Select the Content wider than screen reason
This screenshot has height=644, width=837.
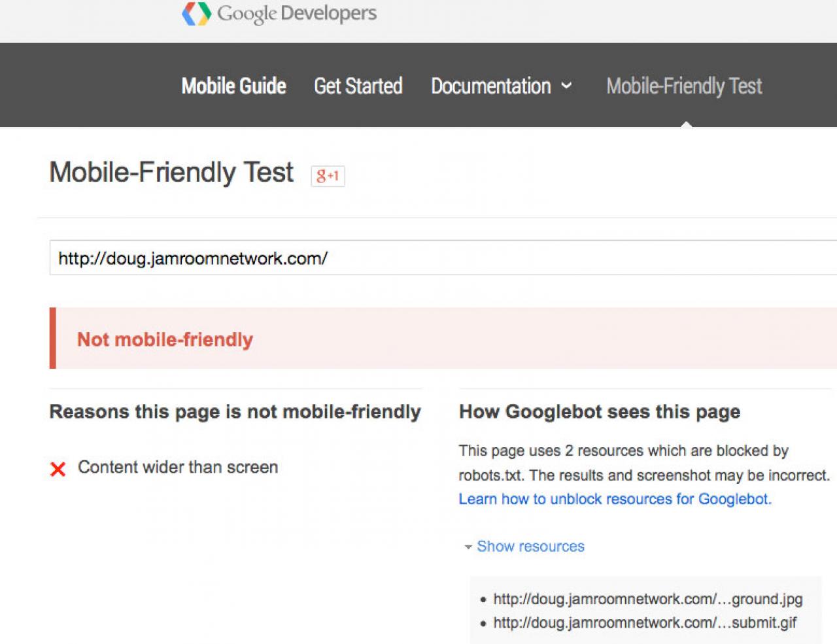178,467
